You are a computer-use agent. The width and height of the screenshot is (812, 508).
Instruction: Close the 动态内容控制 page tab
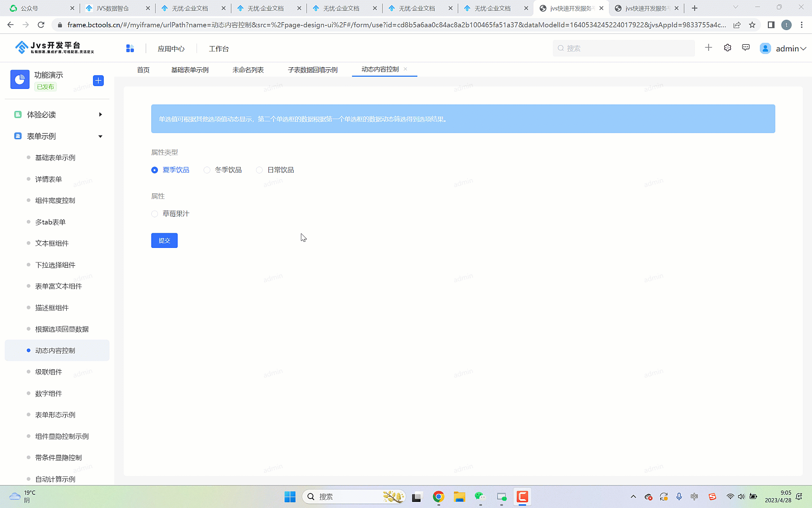(x=405, y=69)
